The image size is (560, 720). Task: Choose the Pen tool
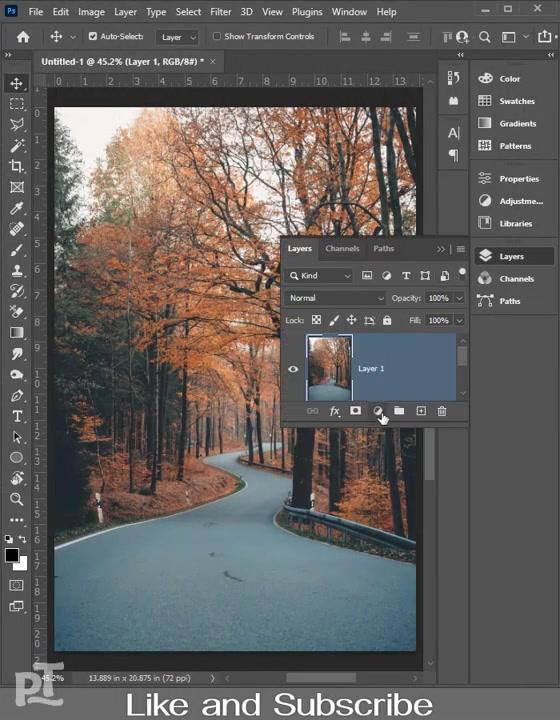17,395
